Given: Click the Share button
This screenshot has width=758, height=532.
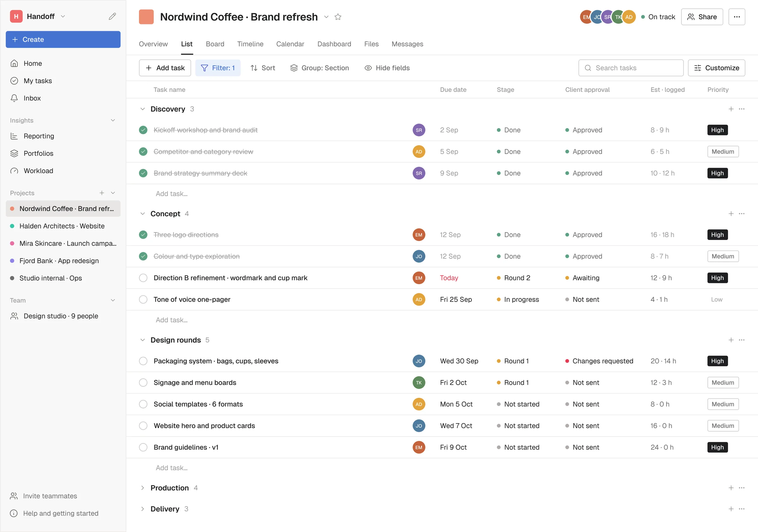Looking at the screenshot, I should click(702, 17).
